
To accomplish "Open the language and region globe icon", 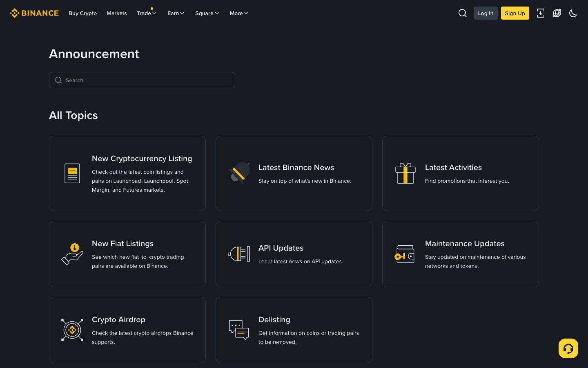I will 557,13.
